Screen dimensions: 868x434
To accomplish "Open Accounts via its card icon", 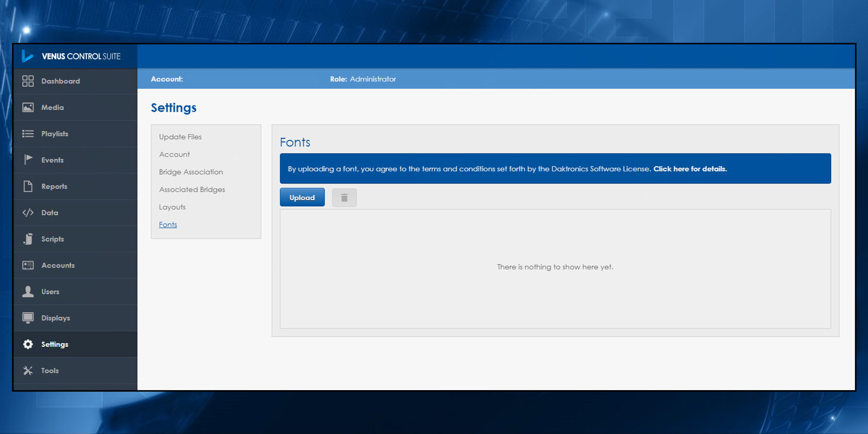I will coord(28,265).
